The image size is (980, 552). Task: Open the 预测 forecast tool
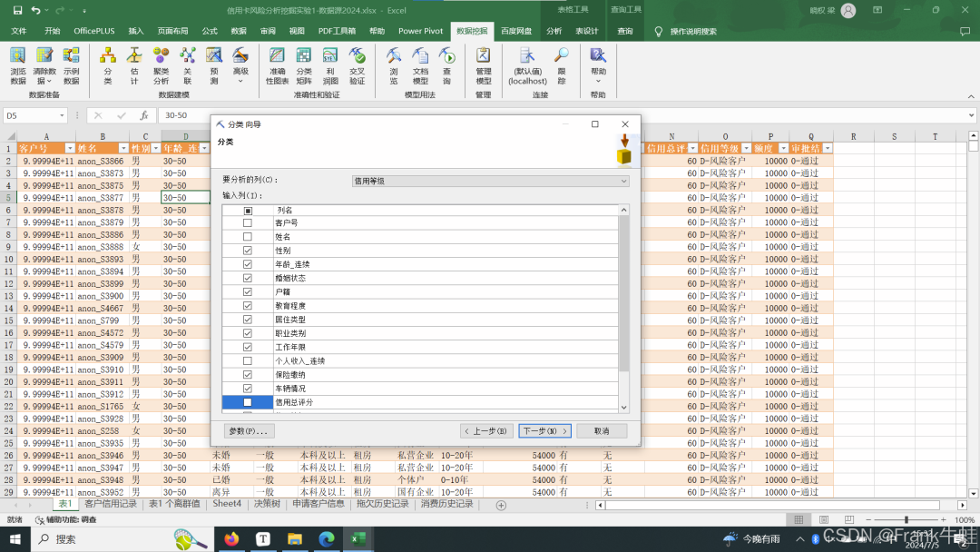point(214,65)
